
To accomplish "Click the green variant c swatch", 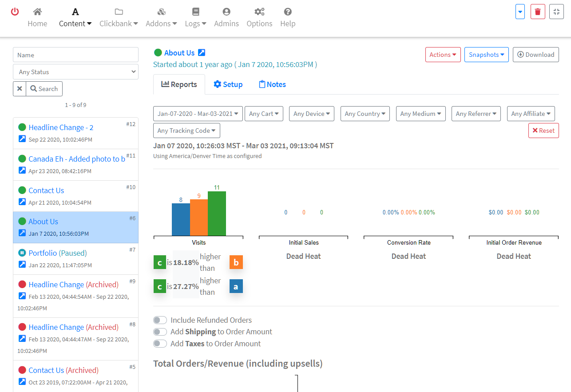I will [x=160, y=262].
